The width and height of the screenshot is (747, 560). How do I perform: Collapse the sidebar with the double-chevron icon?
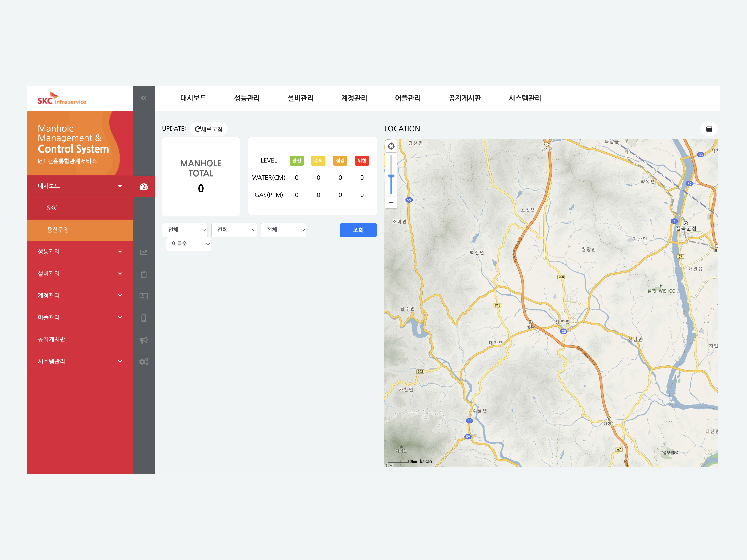pos(144,98)
